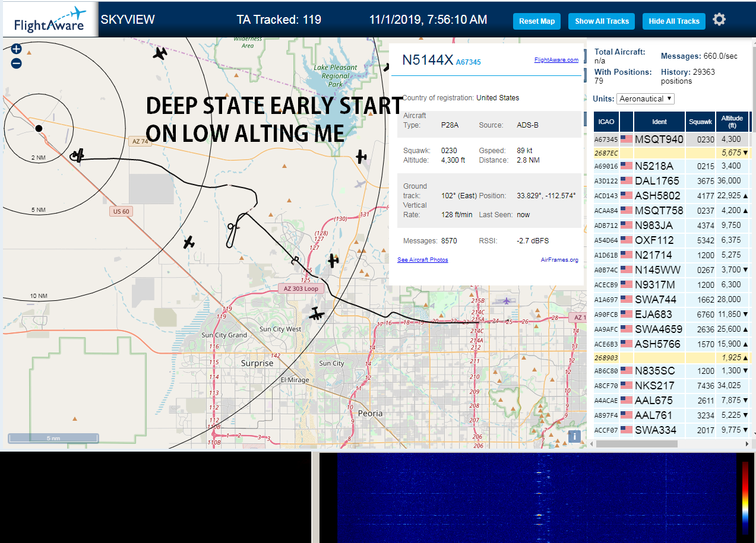Select the N5218A table row
This screenshot has width=756, height=543.
point(672,166)
